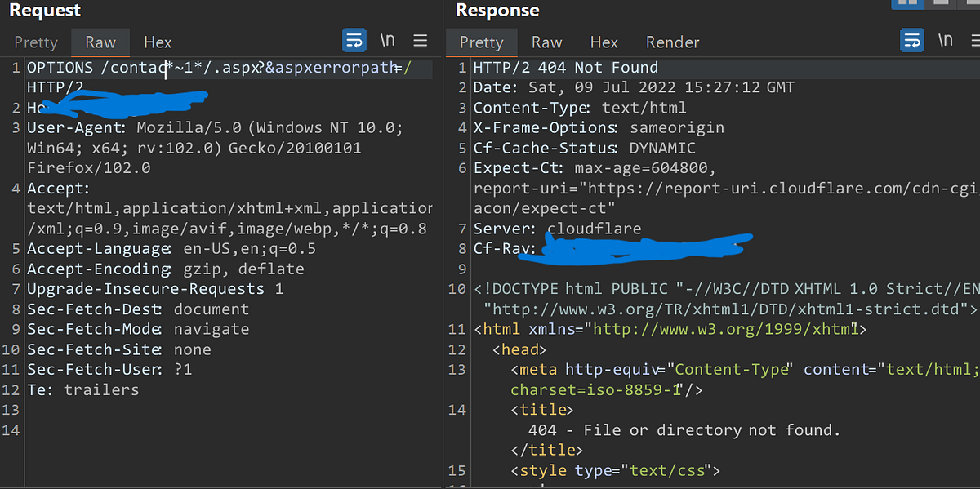Select the Raw tab in the Response panel

pos(546,42)
